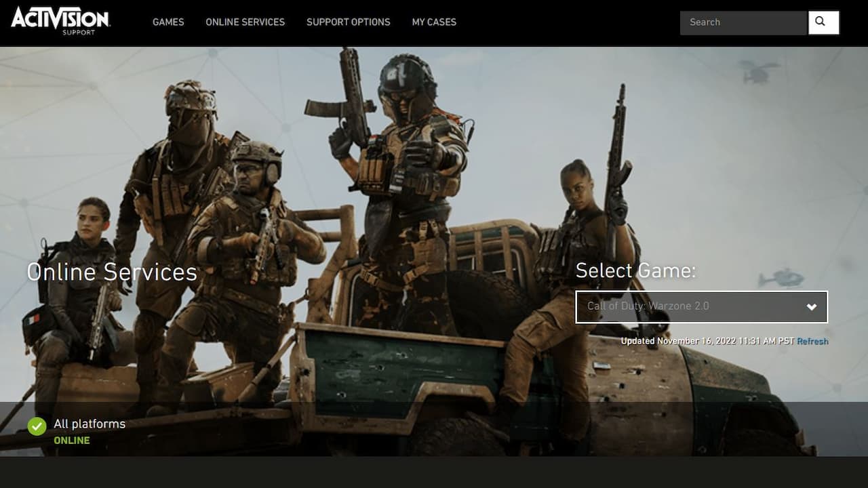Click Refresh to update service status
Screen dimensions: 868x488
pyautogui.click(x=813, y=341)
